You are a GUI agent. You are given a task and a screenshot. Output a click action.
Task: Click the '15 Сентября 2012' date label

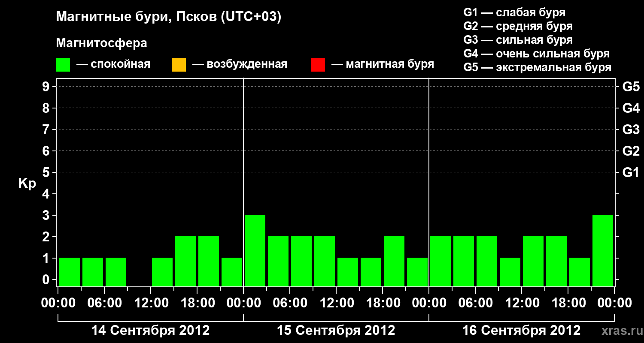coord(336,331)
